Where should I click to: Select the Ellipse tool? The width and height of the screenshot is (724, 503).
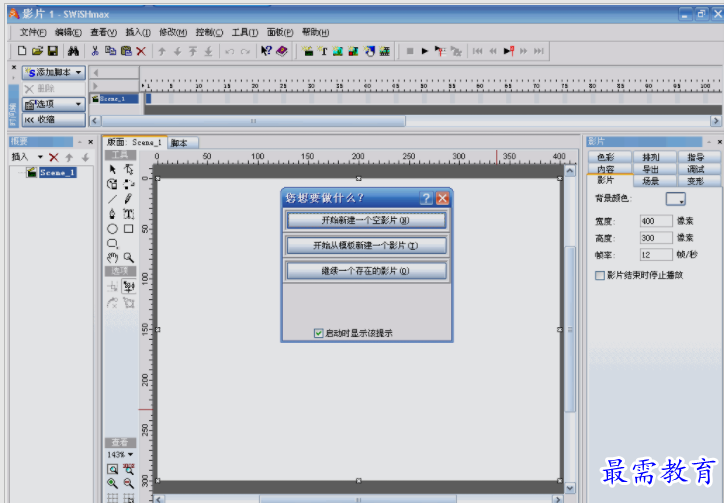[112, 229]
